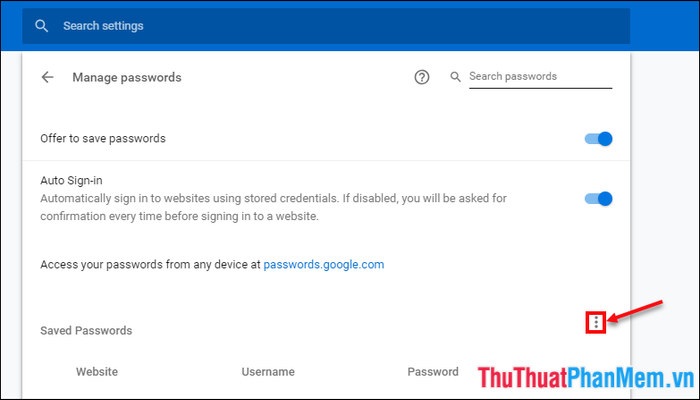Click the magnifier icon beside Search passwords
Viewport: 700px width, 400px height.
[455, 77]
